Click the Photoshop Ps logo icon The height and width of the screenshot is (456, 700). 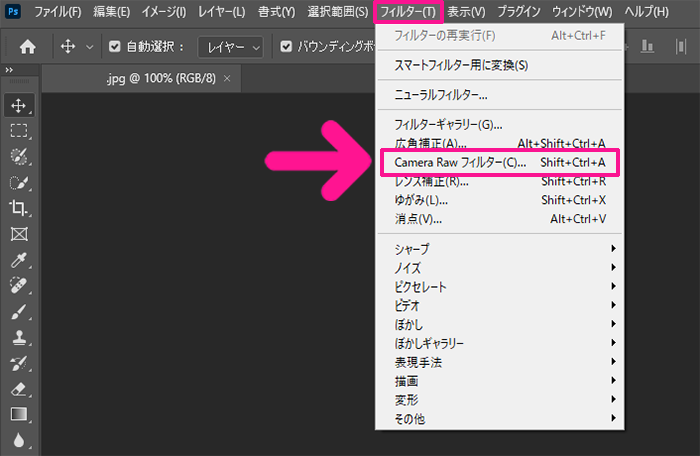point(13,11)
